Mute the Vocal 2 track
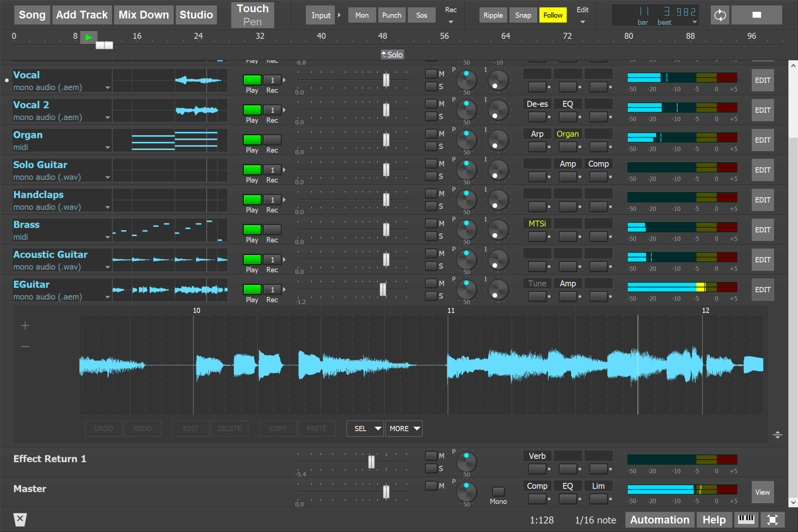 [x=431, y=104]
